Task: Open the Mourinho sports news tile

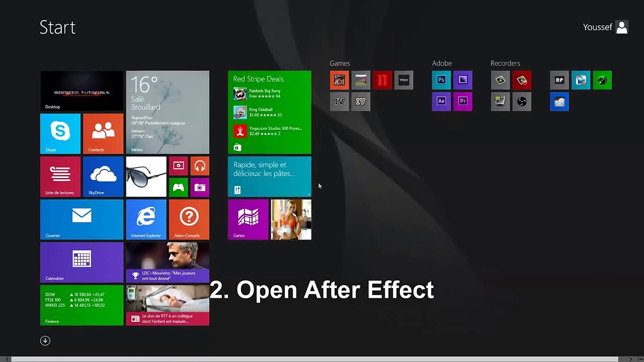Action: click(168, 262)
